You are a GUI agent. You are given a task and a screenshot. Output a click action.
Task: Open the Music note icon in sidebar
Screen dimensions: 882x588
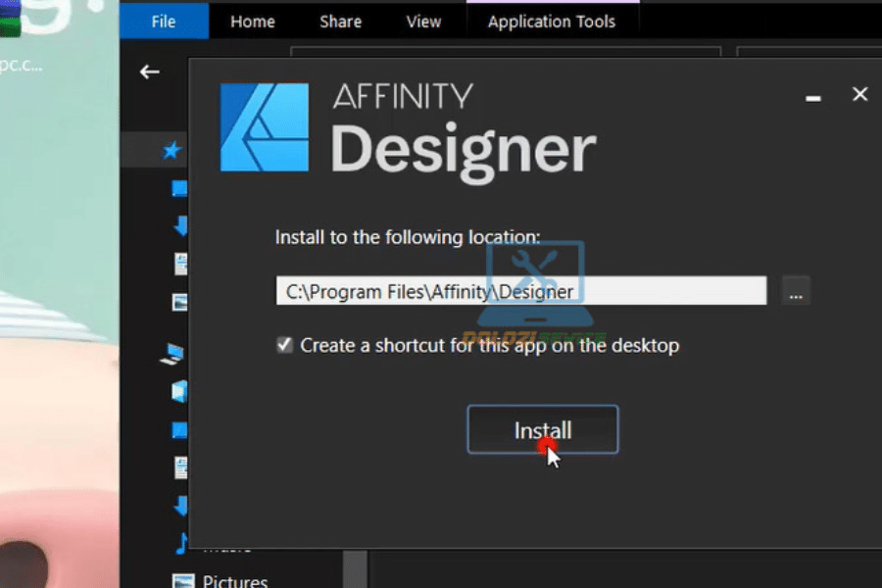tap(180, 541)
